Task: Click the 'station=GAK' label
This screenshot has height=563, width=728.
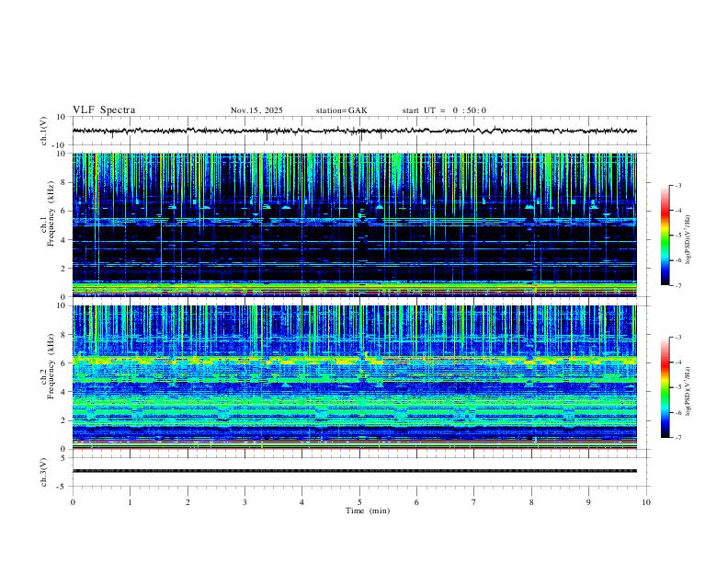Action: pyautogui.click(x=341, y=110)
